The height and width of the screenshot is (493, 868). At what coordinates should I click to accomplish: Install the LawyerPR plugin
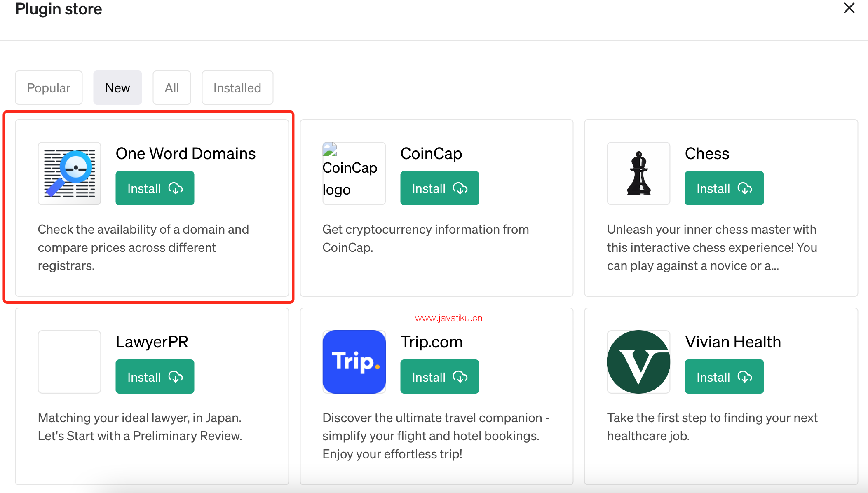click(x=155, y=377)
